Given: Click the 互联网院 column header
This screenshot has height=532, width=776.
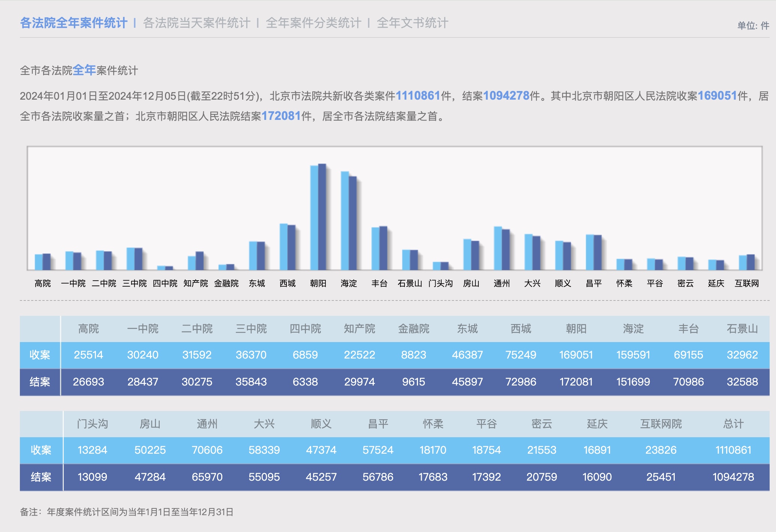Looking at the screenshot, I should pyautogui.click(x=661, y=424).
